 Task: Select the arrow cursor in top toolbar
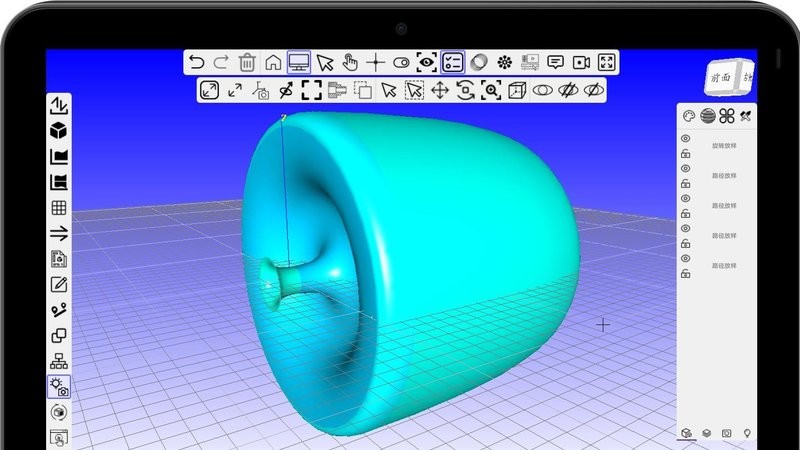(x=324, y=62)
